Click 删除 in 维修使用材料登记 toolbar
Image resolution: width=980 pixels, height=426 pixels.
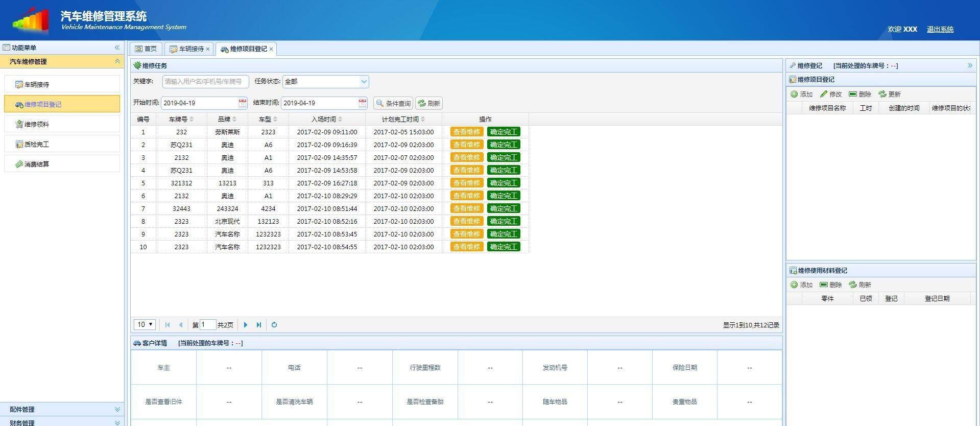(x=831, y=285)
